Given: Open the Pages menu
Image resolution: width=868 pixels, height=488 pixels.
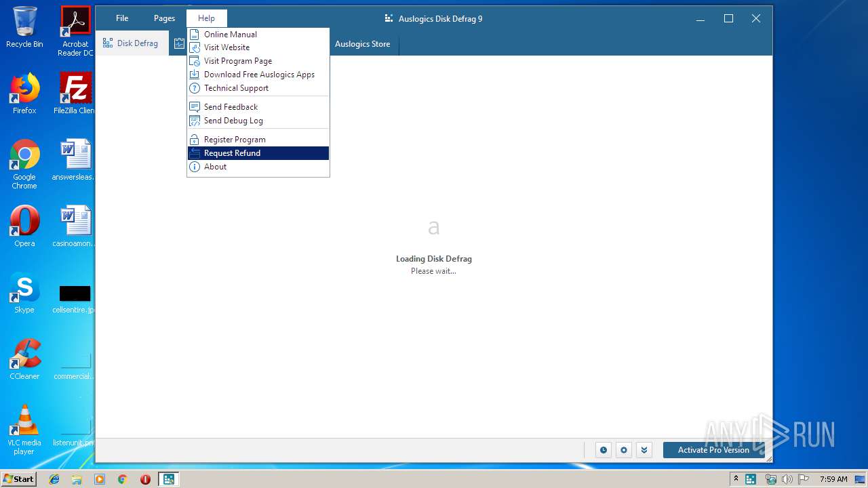Looking at the screenshot, I should click(x=164, y=18).
